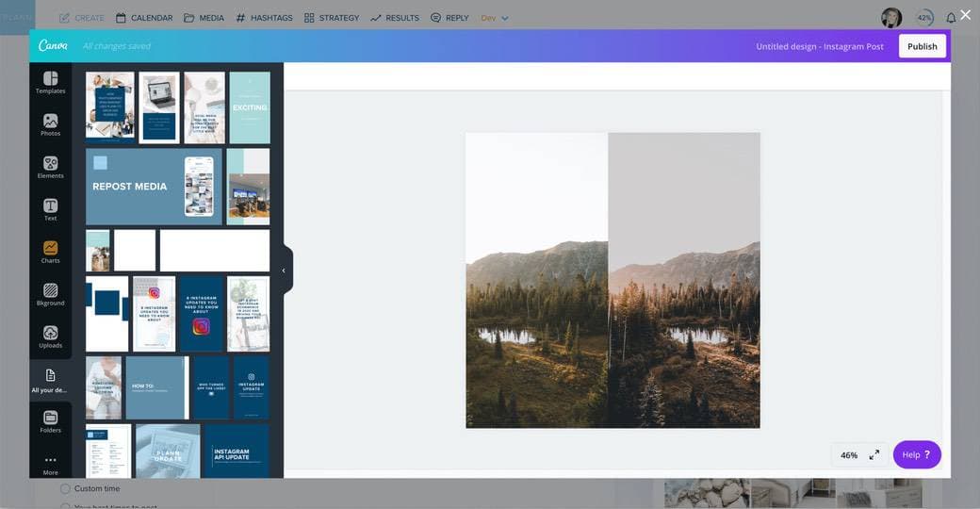The height and width of the screenshot is (509, 980).
Task: Click the right half of canvas photo
Action: [684, 280]
